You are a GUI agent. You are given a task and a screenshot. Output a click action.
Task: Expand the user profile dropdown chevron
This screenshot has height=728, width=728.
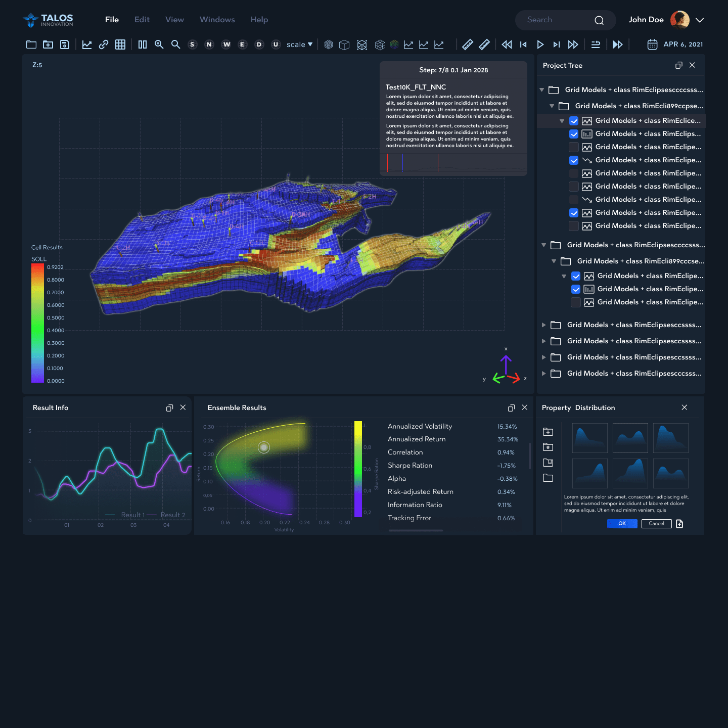[x=700, y=20]
